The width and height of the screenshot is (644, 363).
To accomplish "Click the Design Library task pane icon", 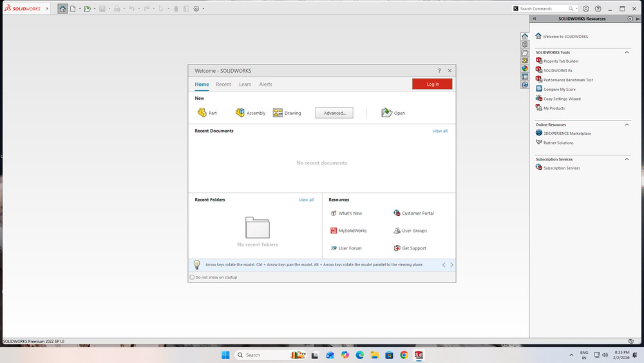I will pos(524,44).
